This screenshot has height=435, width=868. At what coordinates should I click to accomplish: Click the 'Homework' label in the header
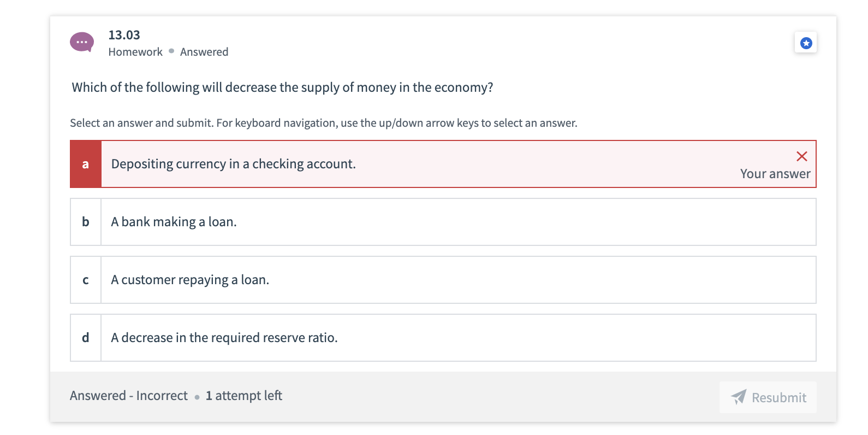[135, 52]
